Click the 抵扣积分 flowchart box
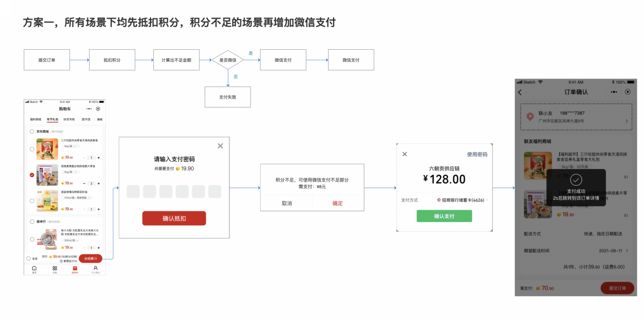Image resolution: width=644 pixels, height=320 pixels. click(112, 60)
